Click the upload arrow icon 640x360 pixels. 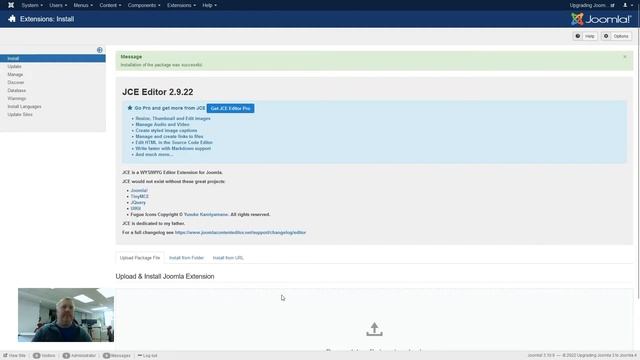click(x=374, y=329)
